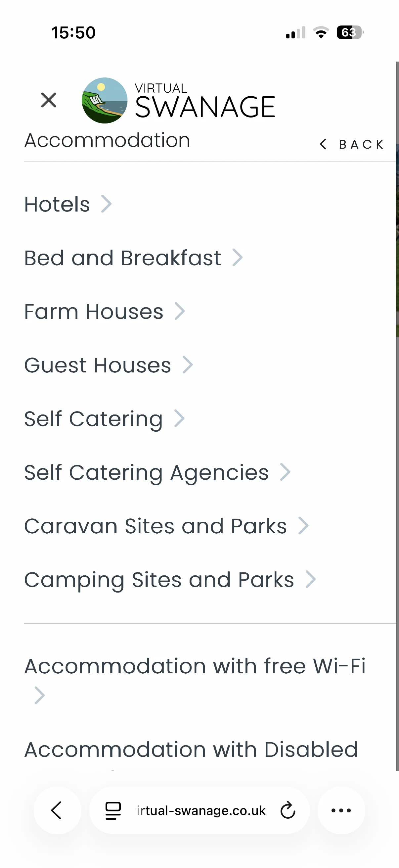Expand the Farm Houses chevron

coord(180,311)
